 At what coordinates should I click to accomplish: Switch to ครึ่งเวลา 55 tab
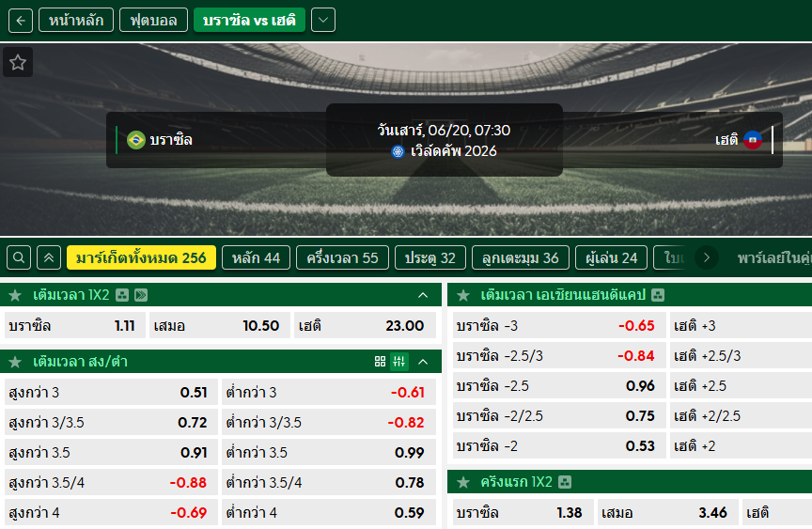(x=342, y=257)
